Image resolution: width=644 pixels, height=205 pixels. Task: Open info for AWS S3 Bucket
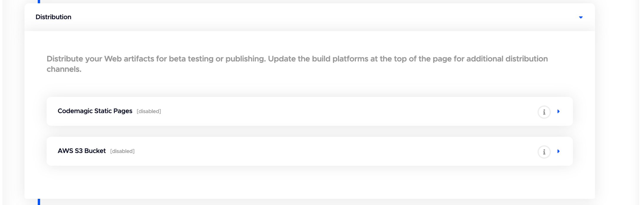(x=544, y=152)
